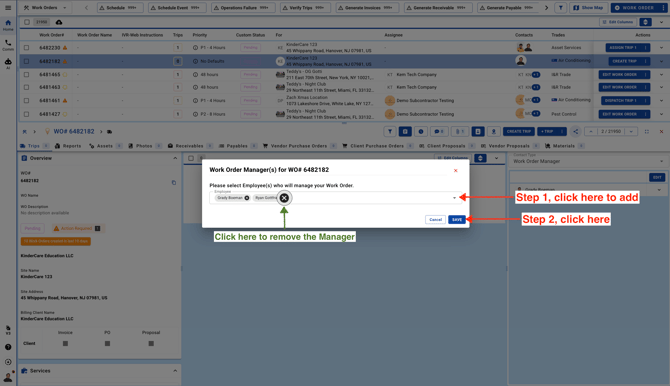Viewport: 670px width, 386px height.
Task: Switch to the Vendor Purchase Orders tab
Action: (299, 146)
